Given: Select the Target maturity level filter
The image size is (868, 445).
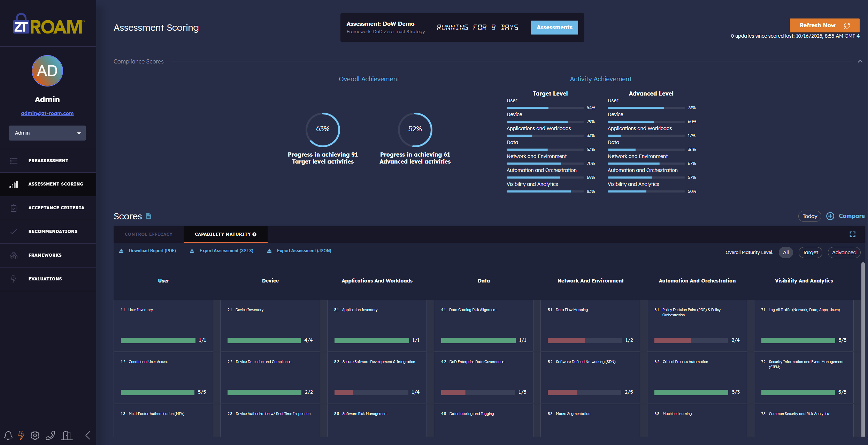Looking at the screenshot, I should coord(810,252).
